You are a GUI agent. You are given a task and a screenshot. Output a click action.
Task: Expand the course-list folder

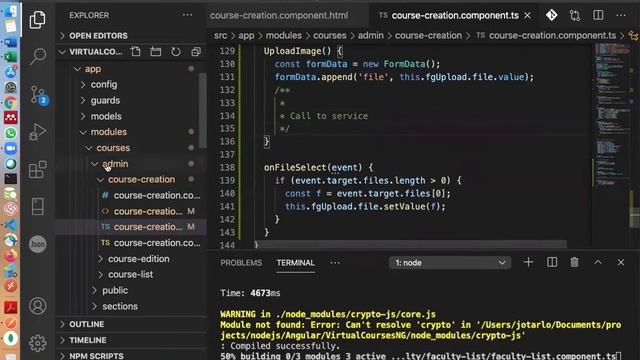pyautogui.click(x=131, y=274)
